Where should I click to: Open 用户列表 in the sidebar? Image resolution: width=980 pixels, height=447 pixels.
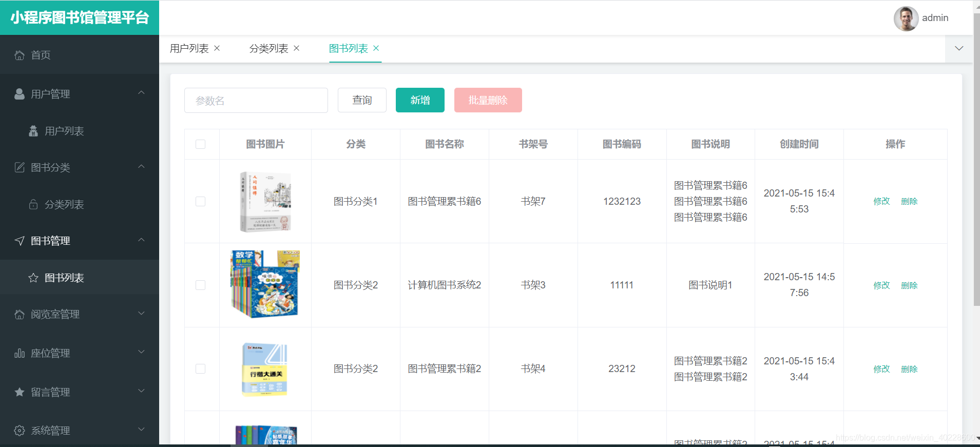tap(64, 131)
